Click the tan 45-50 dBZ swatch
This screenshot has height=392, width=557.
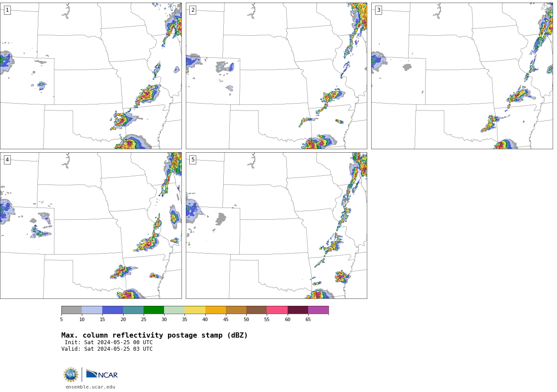[236, 310]
